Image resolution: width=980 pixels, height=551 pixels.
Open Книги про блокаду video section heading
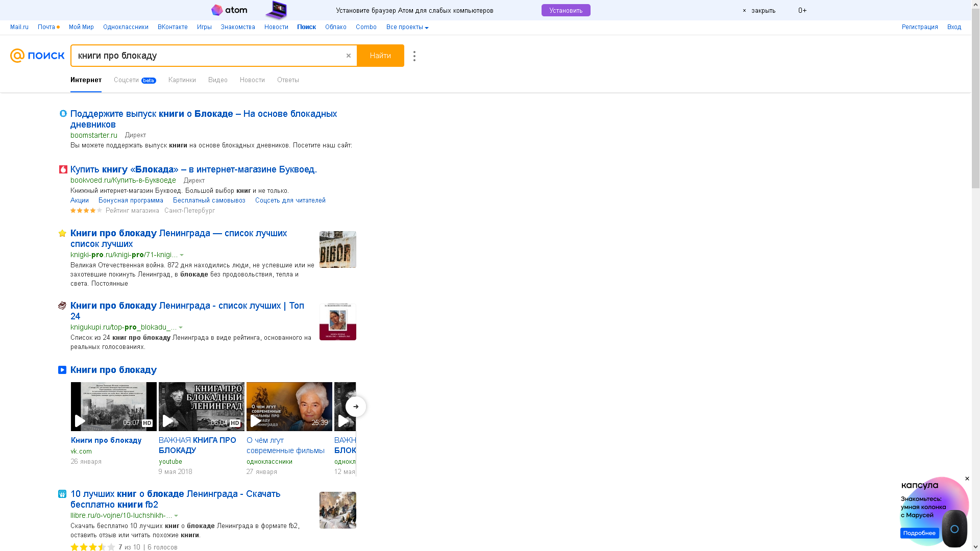113,370
